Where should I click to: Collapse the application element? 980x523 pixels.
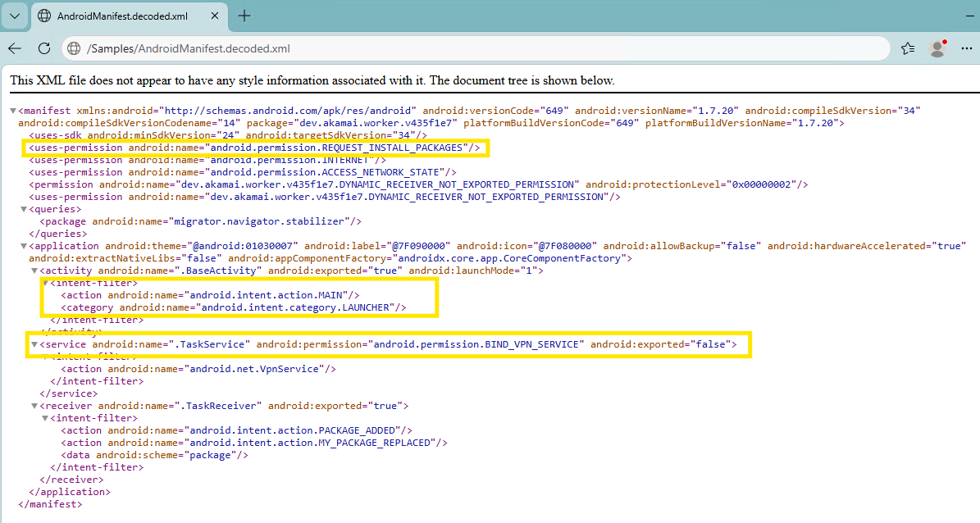point(24,246)
